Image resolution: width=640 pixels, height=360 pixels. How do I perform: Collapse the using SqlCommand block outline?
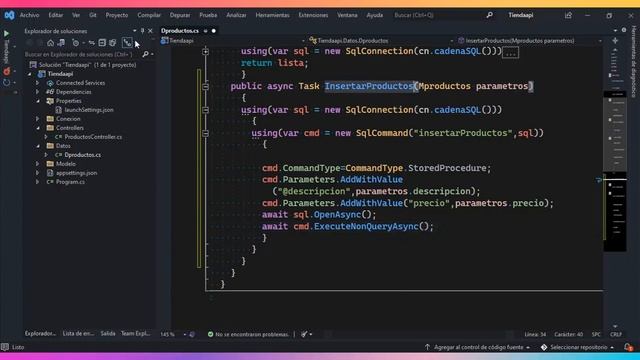(x=206, y=133)
